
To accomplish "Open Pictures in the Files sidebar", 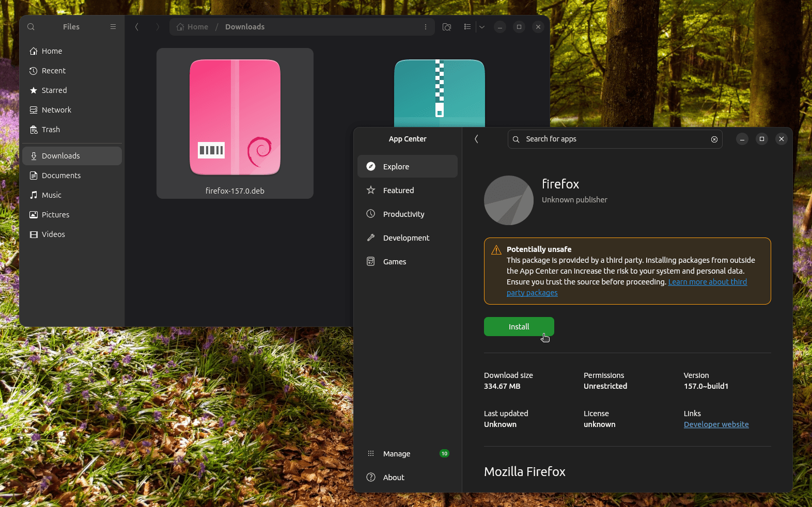I will click(x=72, y=215).
